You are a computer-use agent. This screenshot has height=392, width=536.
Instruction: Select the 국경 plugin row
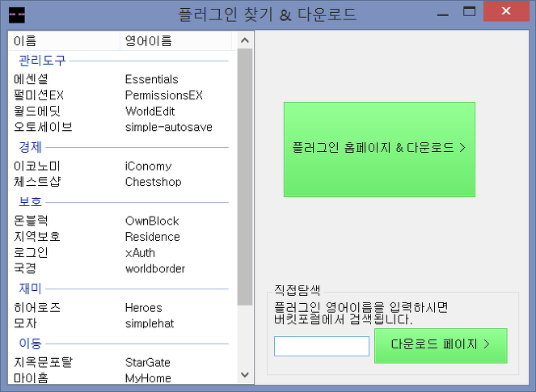[x=122, y=268]
